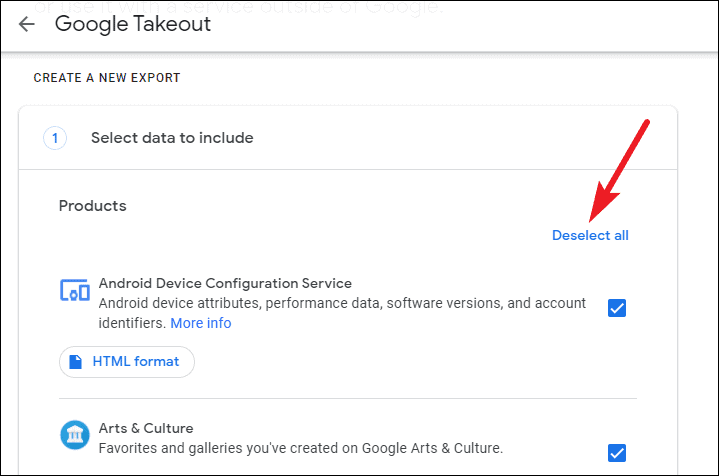Uncheck the Android Device Configuration Service checkbox
Viewport: 719px width, 476px height.
coord(617,308)
